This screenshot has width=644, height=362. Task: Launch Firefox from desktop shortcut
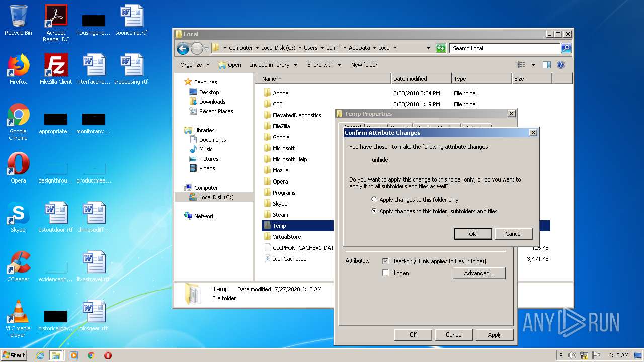[x=18, y=69]
